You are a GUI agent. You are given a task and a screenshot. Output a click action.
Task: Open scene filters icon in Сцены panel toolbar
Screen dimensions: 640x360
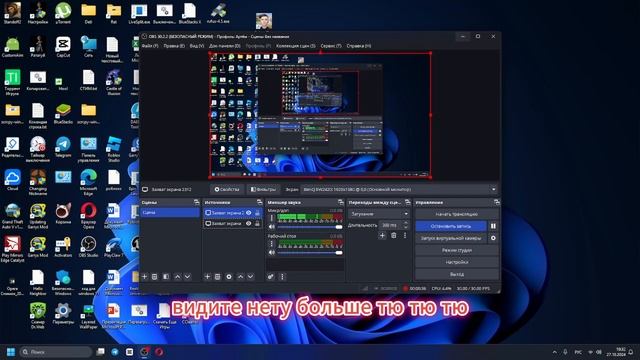coord(166,276)
